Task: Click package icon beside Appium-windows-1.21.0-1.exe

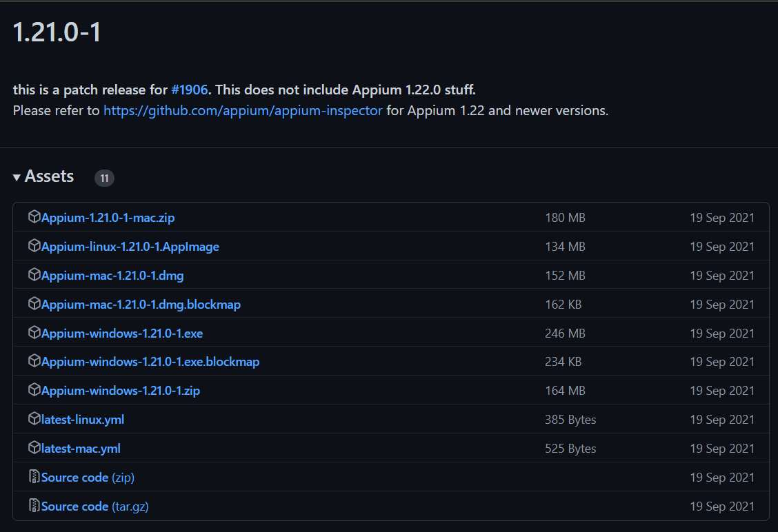Action: coord(34,333)
